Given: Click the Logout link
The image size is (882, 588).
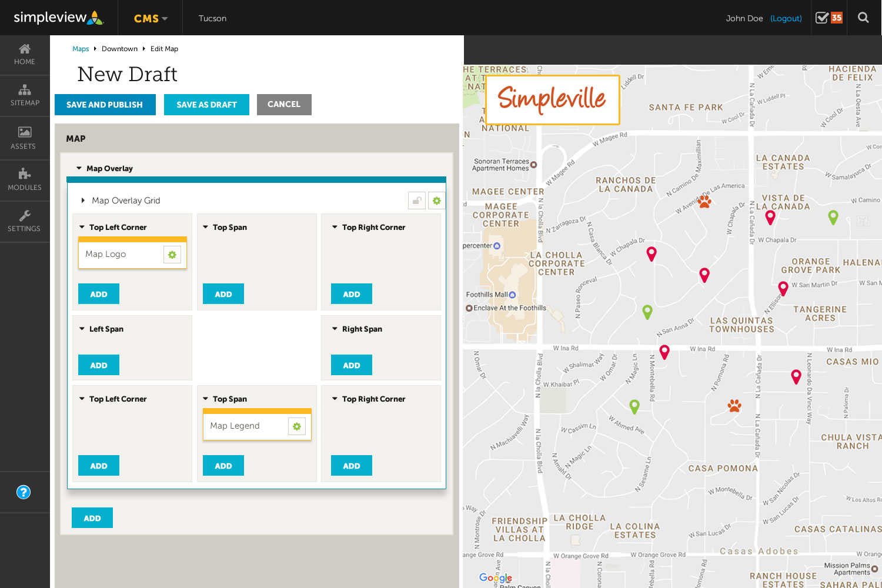Looking at the screenshot, I should pos(786,18).
